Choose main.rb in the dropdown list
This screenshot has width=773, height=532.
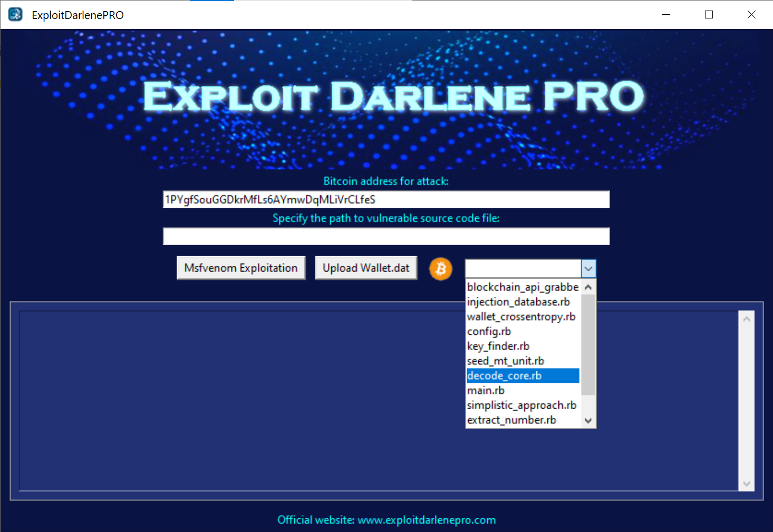(523, 390)
